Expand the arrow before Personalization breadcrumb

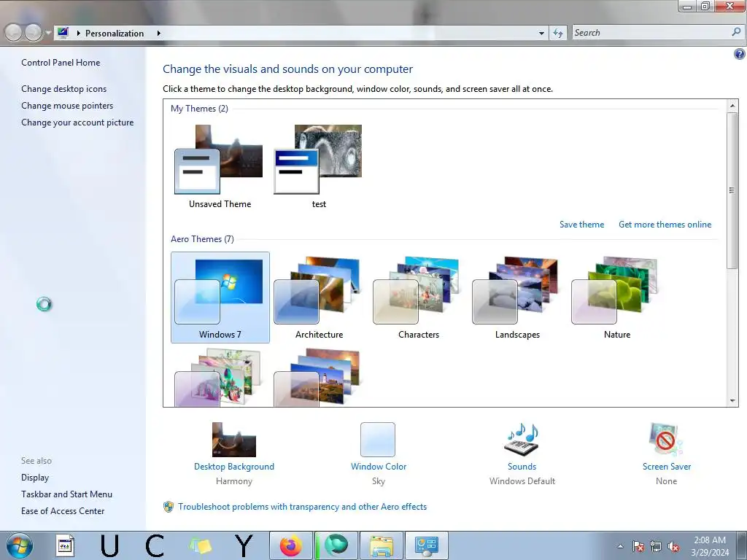click(78, 34)
